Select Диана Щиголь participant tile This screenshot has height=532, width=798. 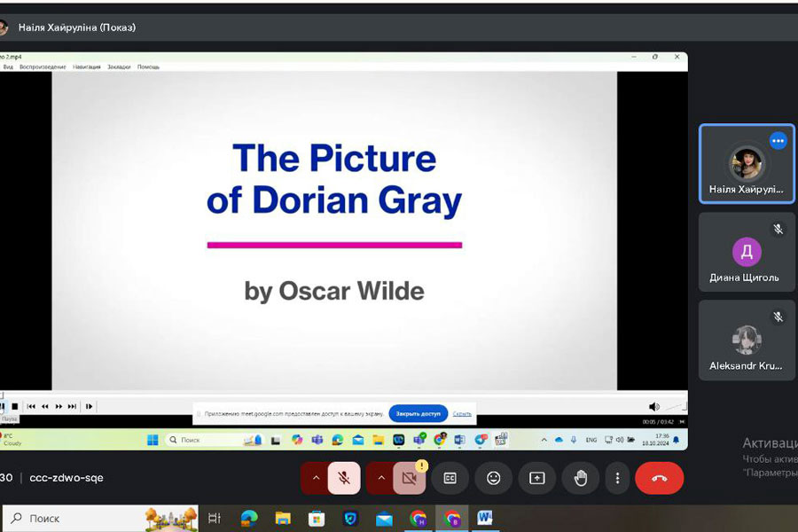point(746,253)
